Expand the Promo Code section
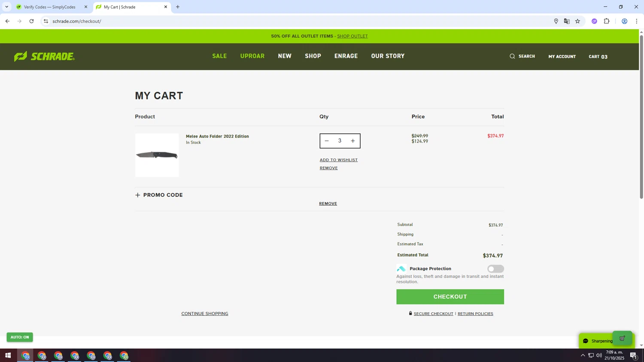Viewport: 644px width, 362px height. pos(159,195)
